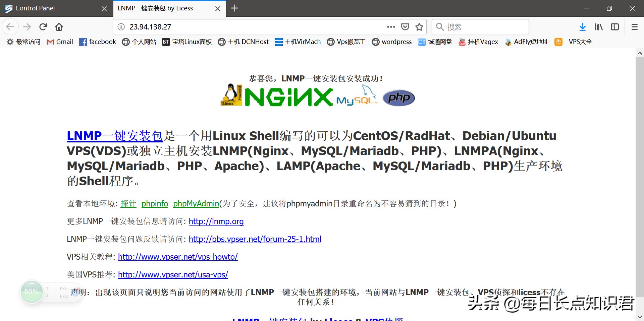The height and width of the screenshot is (321, 644).
Task: Open the phpinfo link
Action: pyautogui.click(x=155, y=203)
